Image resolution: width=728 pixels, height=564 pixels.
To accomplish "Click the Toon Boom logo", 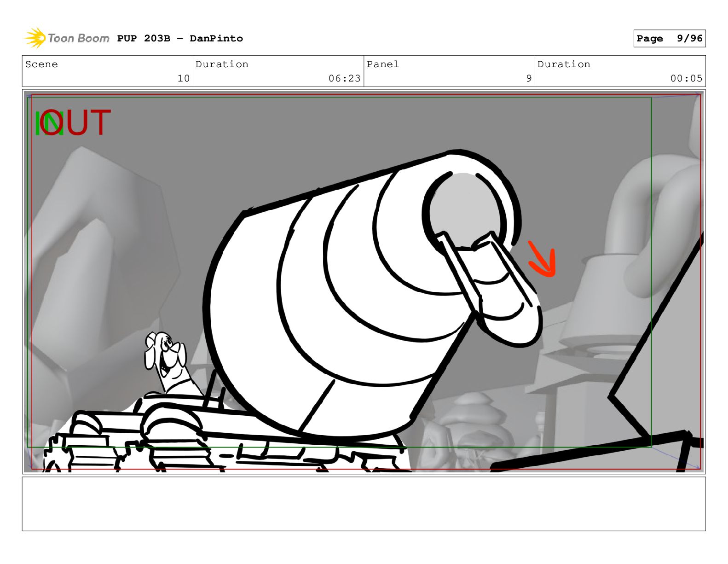I will pyautogui.click(x=67, y=38).
